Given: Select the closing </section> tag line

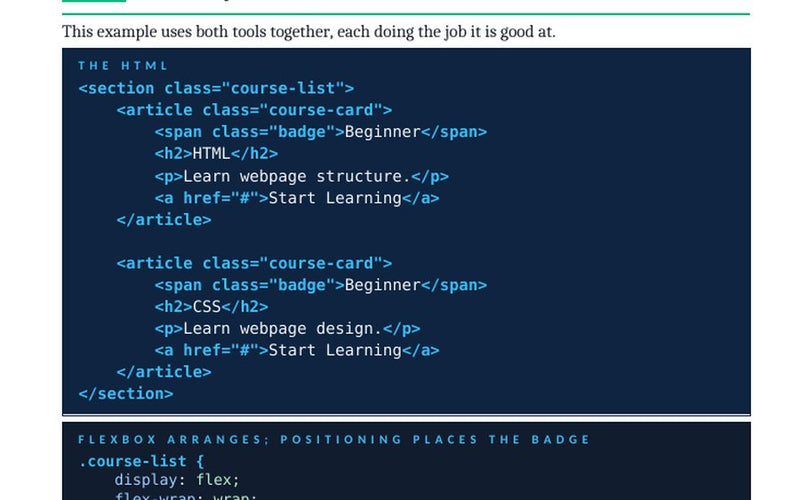Looking at the screenshot, I should (x=126, y=394).
